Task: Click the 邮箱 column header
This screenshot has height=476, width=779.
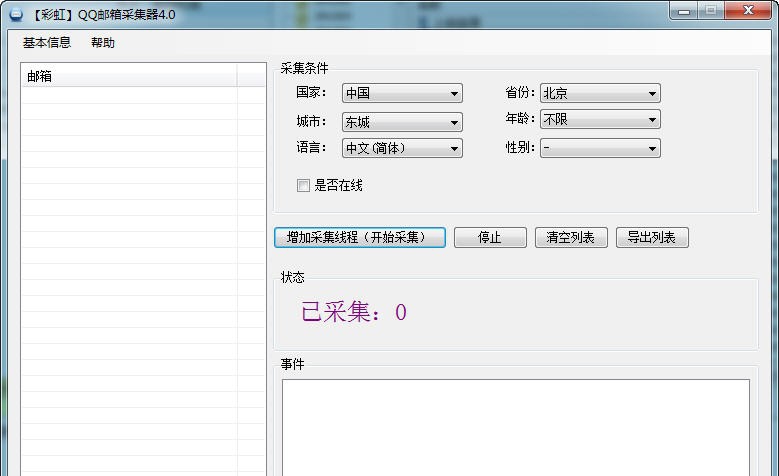Action: tap(129, 76)
